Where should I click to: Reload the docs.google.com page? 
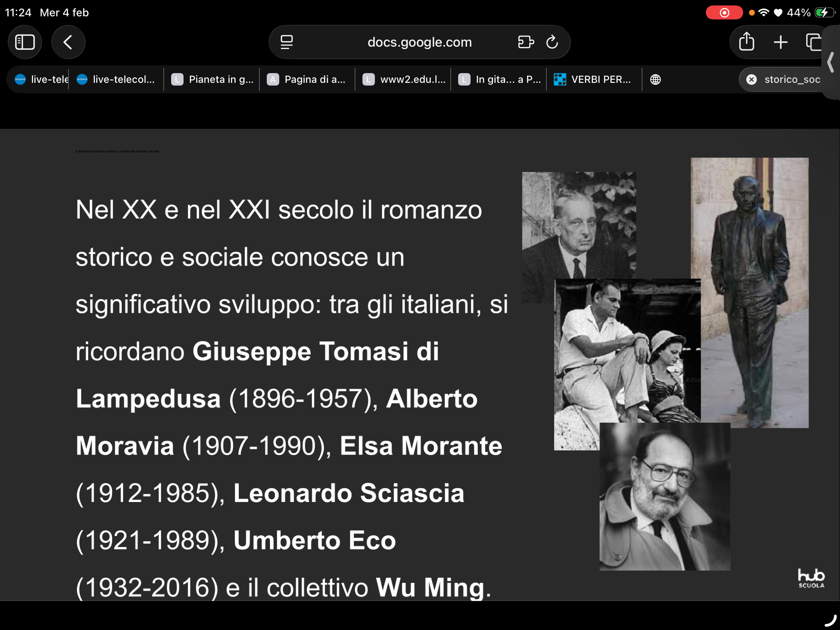[x=552, y=42]
